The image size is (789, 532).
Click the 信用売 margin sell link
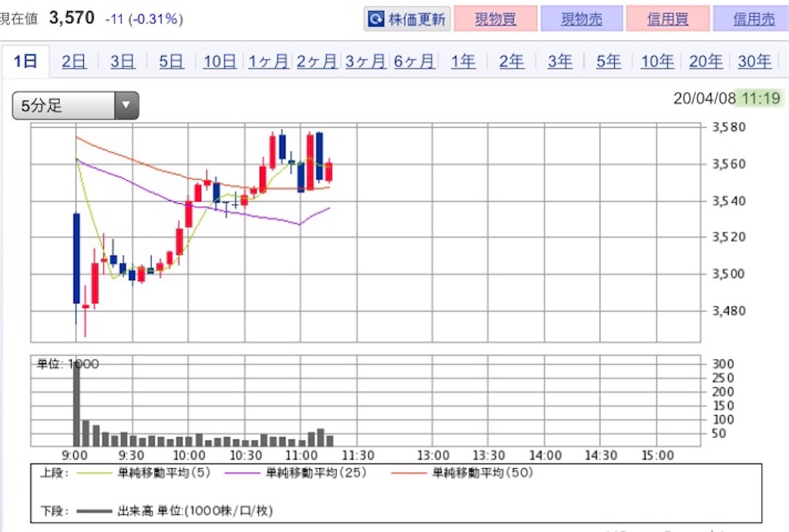pyautogui.click(x=753, y=19)
